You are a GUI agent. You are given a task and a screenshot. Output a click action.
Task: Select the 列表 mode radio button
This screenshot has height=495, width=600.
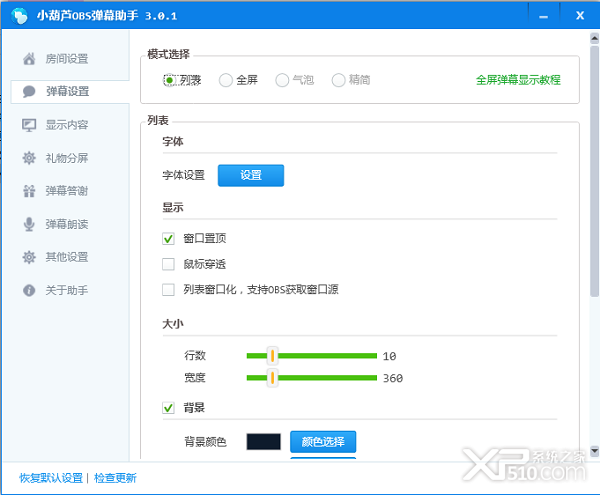[169, 80]
